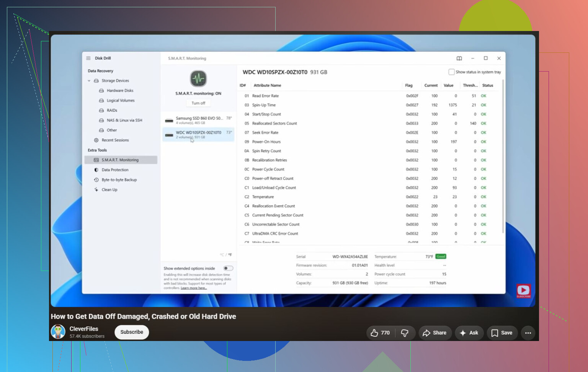Maximize the Disk Drill window
Viewport: 588px width, 372px height.
click(x=486, y=59)
